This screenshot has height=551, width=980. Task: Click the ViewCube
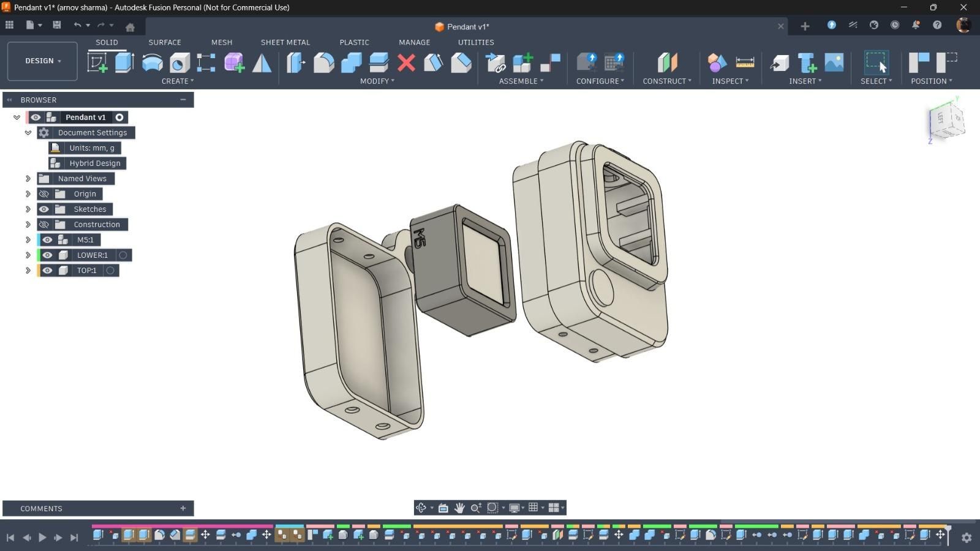click(946, 121)
